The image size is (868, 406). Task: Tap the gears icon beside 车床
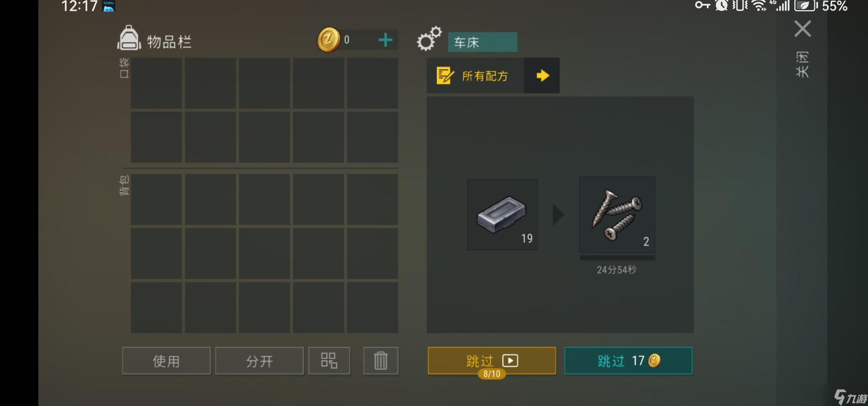pyautogui.click(x=429, y=38)
